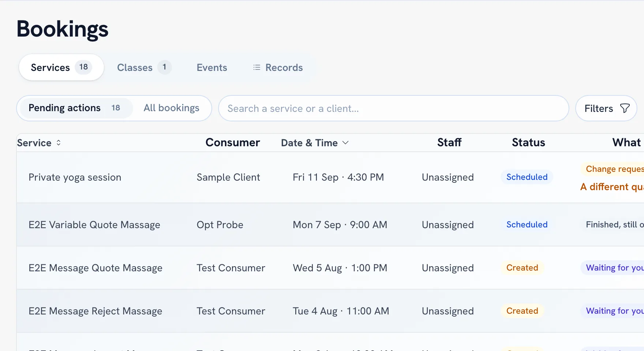The width and height of the screenshot is (644, 351).
Task: Click Scheduled badge for E2E Variable Quote Massage
Action: (x=527, y=224)
